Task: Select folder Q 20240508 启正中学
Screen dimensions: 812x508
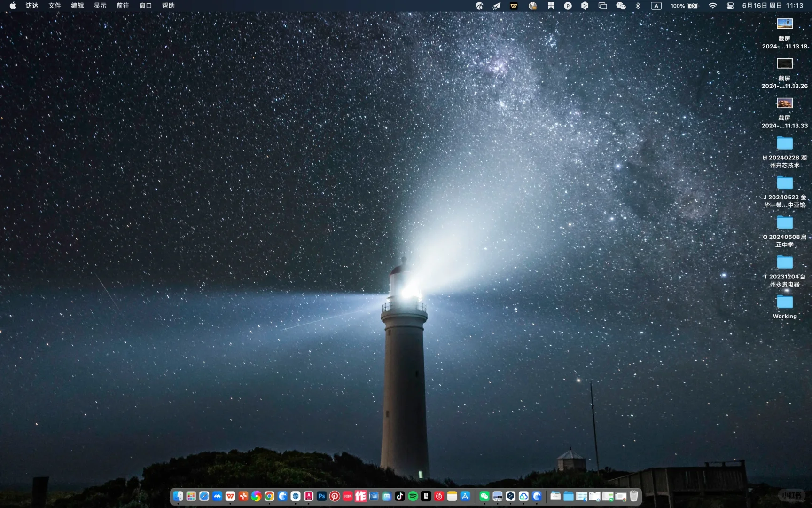Action: click(x=784, y=231)
